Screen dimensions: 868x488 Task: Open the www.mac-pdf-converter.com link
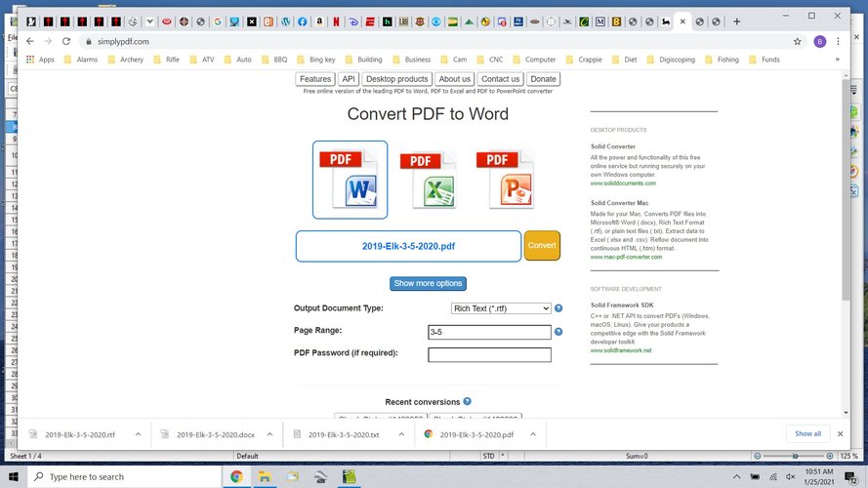coord(626,257)
